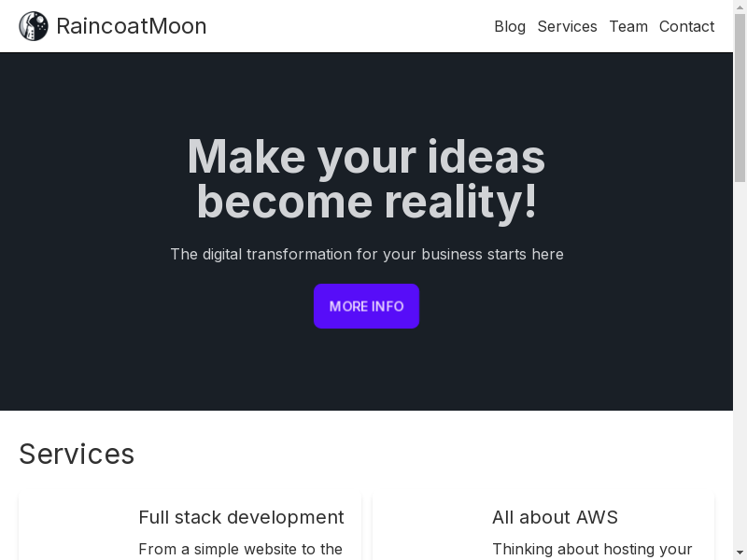Viewport: 747px width, 560px height.
Task: Select Contact in the top navigation
Action: [x=686, y=26]
